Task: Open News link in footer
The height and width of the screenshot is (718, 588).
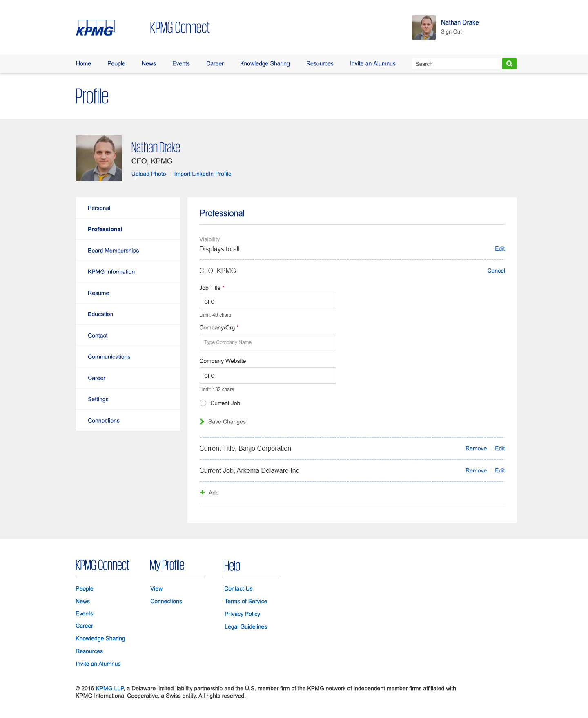Action: pos(82,601)
